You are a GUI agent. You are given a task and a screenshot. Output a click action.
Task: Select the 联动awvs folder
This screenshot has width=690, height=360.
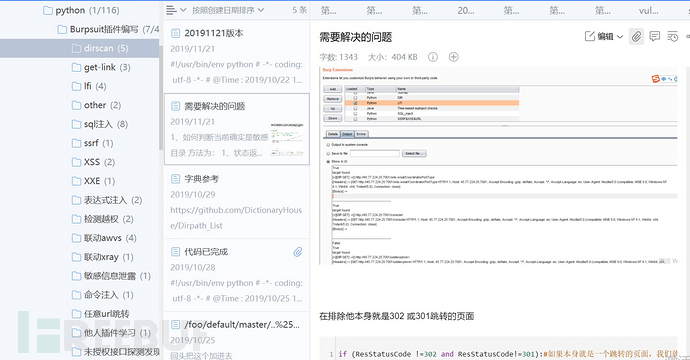(104, 238)
